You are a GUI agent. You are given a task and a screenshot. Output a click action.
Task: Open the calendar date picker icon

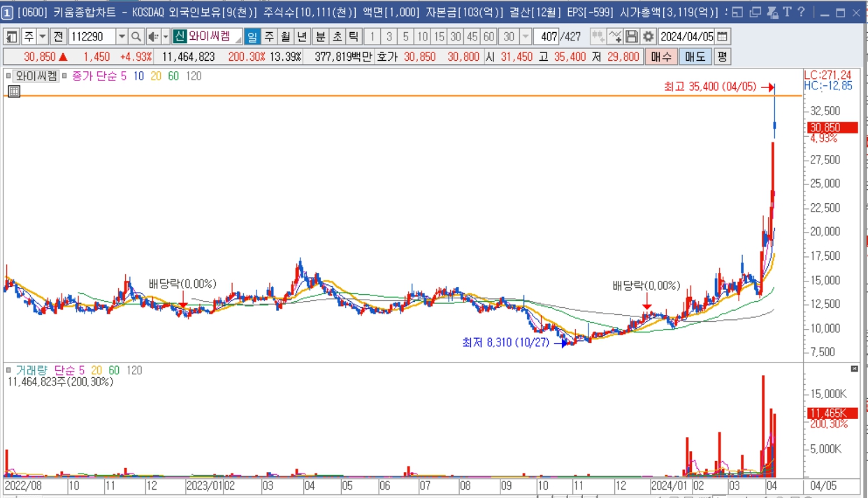click(x=723, y=37)
